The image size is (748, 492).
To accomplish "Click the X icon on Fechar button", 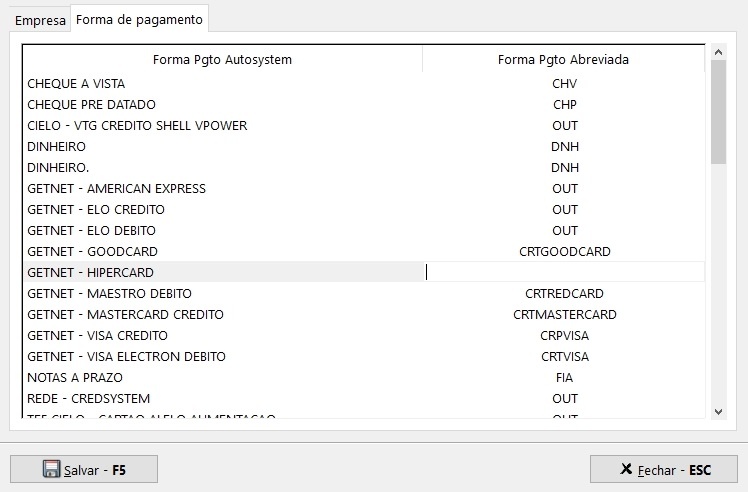I will 626,469.
